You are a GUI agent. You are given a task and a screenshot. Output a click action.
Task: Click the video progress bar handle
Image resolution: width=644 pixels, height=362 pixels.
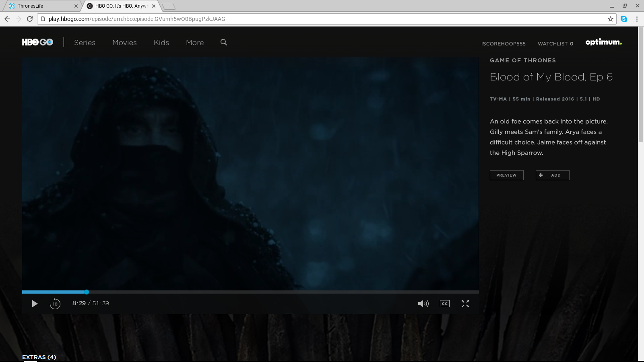click(87, 292)
